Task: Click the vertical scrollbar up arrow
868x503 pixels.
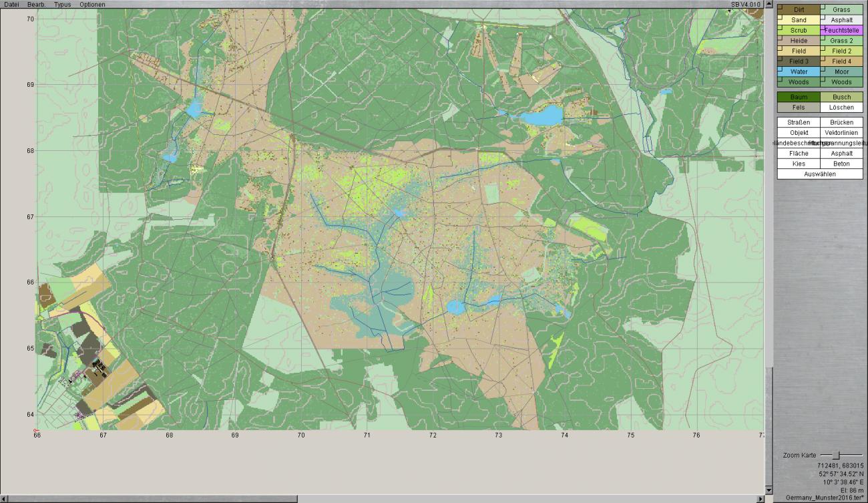Action: click(x=769, y=5)
